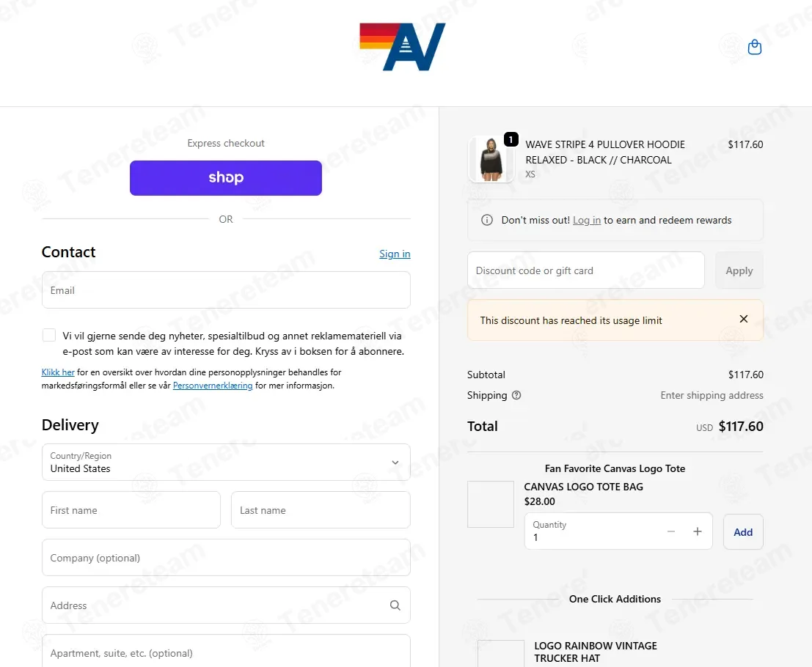The height and width of the screenshot is (667, 812).
Task: Focus the Email input field
Action: click(x=226, y=290)
